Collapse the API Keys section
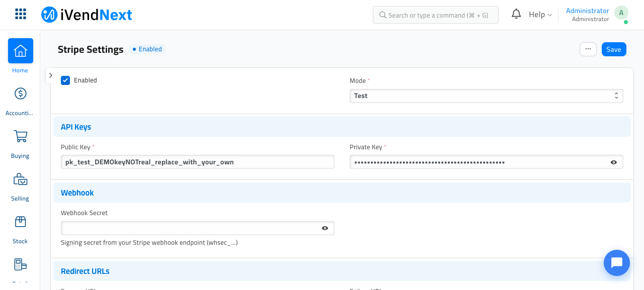The width and height of the screenshot is (644, 290). click(x=342, y=127)
